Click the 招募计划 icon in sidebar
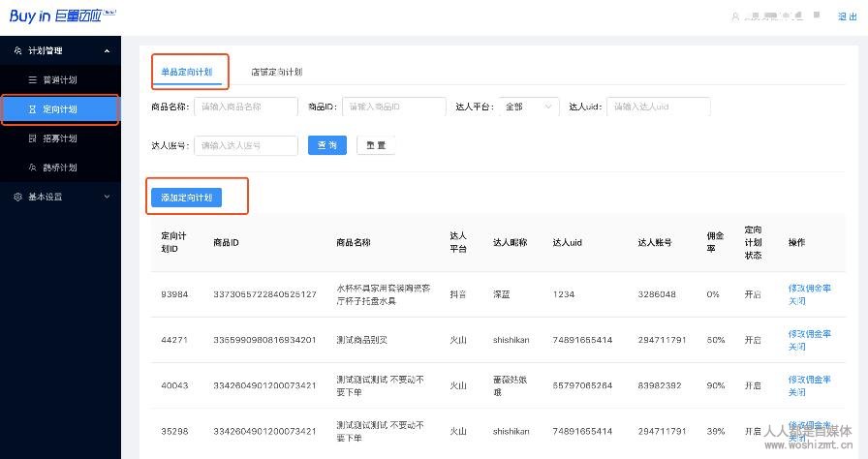 pyautogui.click(x=32, y=138)
